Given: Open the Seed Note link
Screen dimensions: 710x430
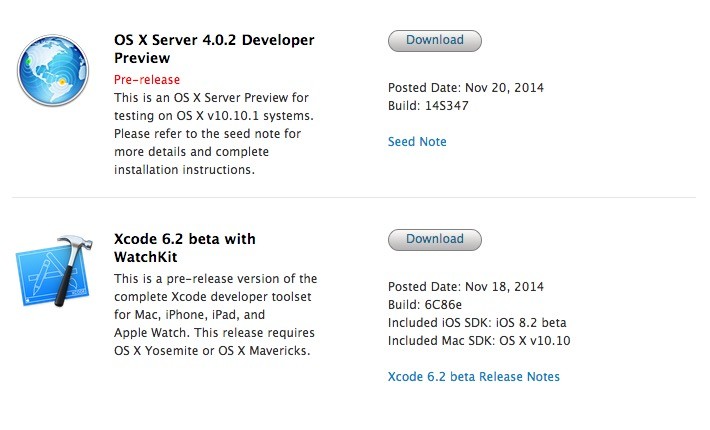Looking at the screenshot, I should point(417,142).
